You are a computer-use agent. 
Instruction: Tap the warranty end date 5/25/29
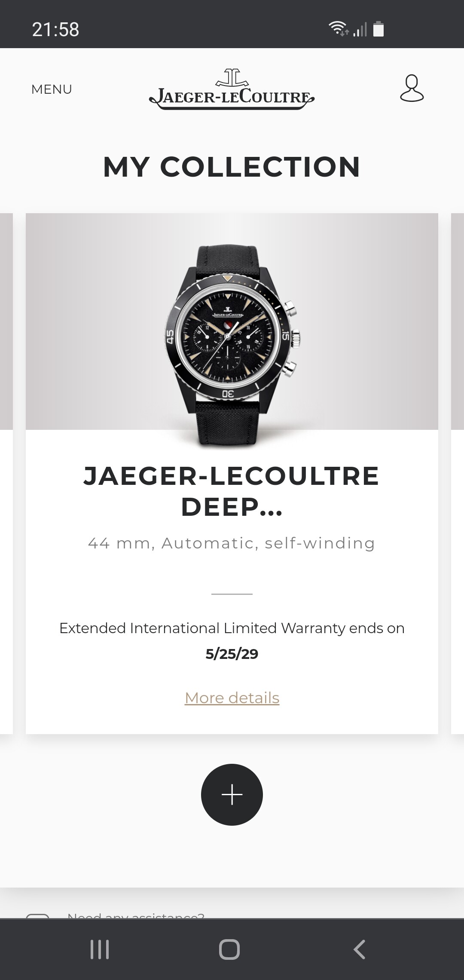pyautogui.click(x=232, y=654)
